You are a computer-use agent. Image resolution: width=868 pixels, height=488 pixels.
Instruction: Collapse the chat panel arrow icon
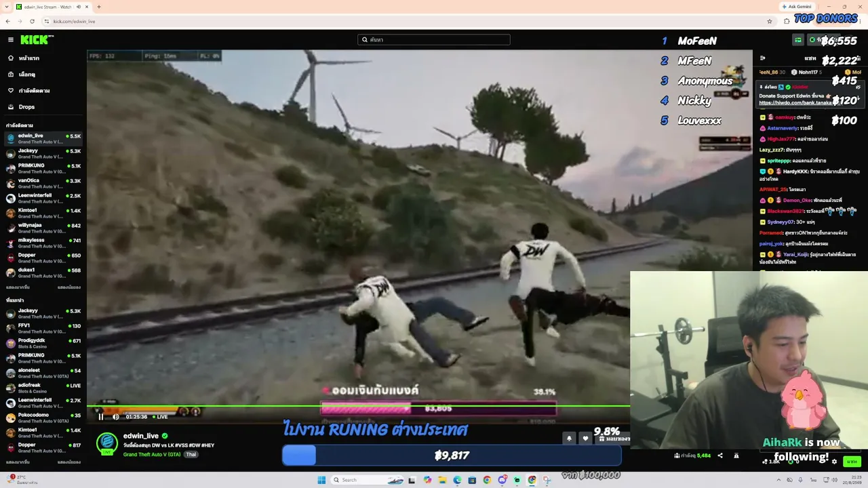point(762,58)
